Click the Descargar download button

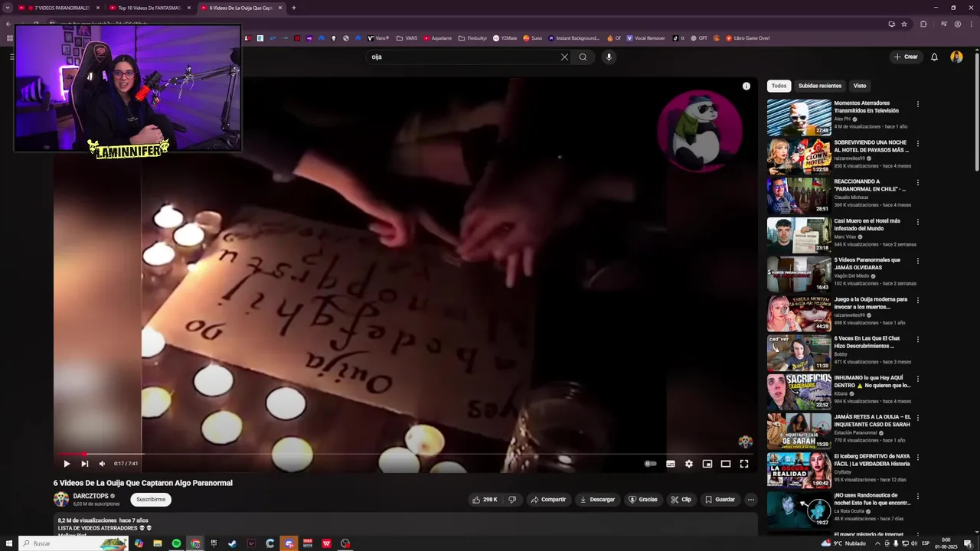click(x=597, y=500)
